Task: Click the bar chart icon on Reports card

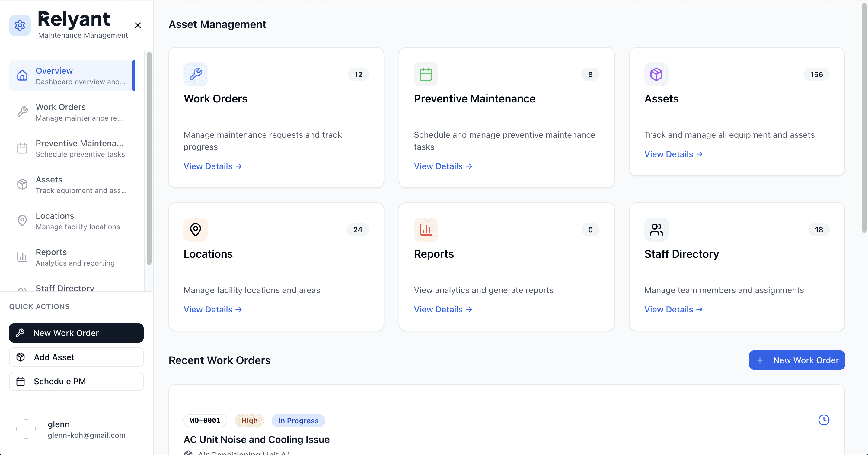Action: point(426,229)
